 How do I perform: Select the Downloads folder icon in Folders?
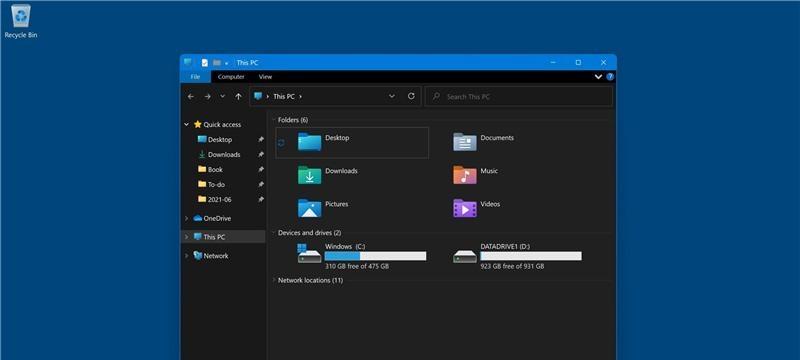(309, 175)
